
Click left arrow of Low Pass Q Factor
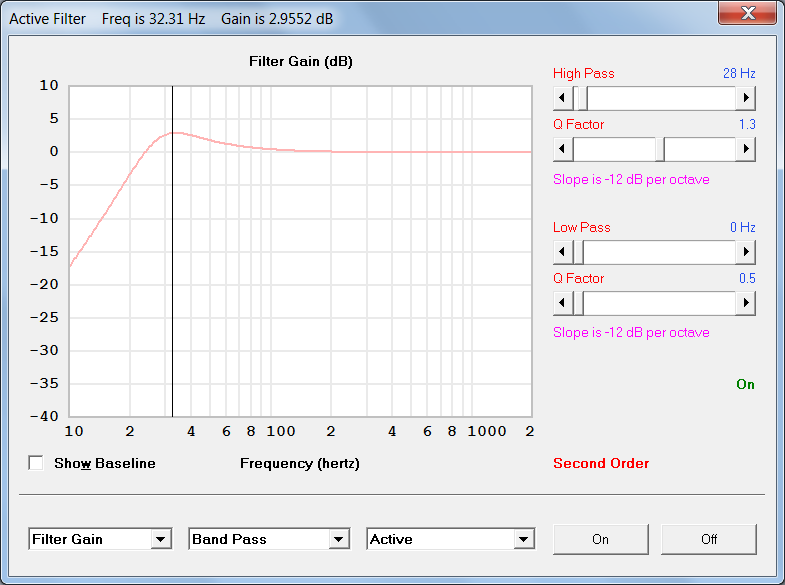(x=563, y=303)
